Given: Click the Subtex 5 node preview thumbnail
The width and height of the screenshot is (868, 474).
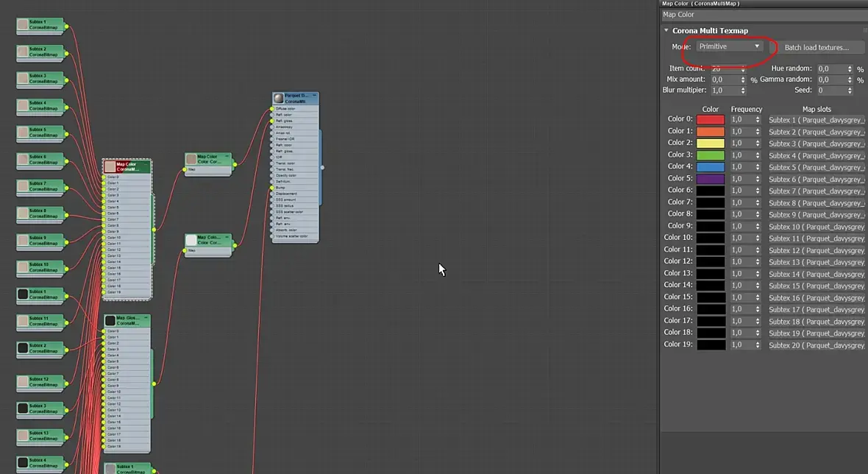Looking at the screenshot, I should (x=23, y=132).
